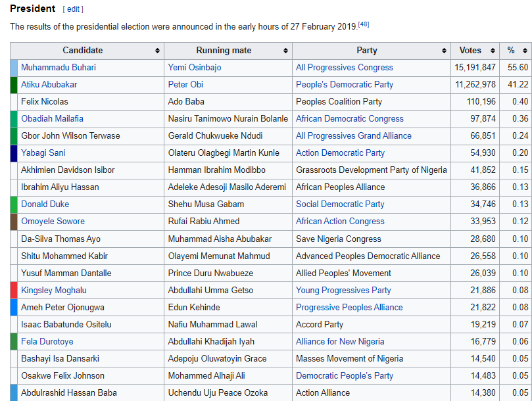Select the vote count 15,191,847
The height and width of the screenshot is (401, 532).
(x=475, y=68)
